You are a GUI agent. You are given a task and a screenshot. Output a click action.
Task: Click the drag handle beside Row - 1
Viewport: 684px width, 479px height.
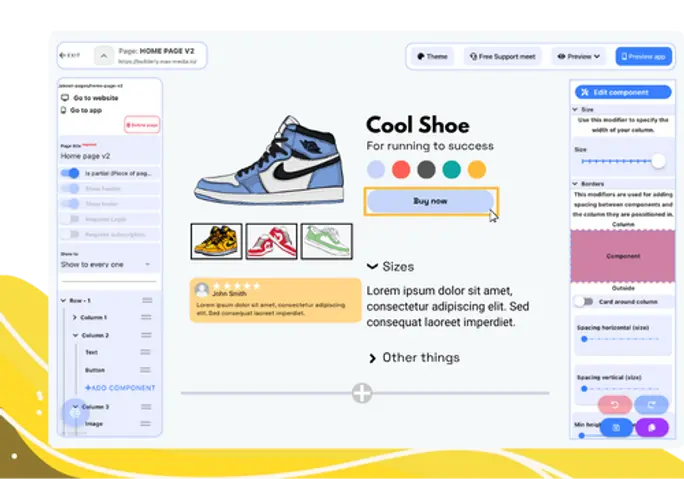147,300
